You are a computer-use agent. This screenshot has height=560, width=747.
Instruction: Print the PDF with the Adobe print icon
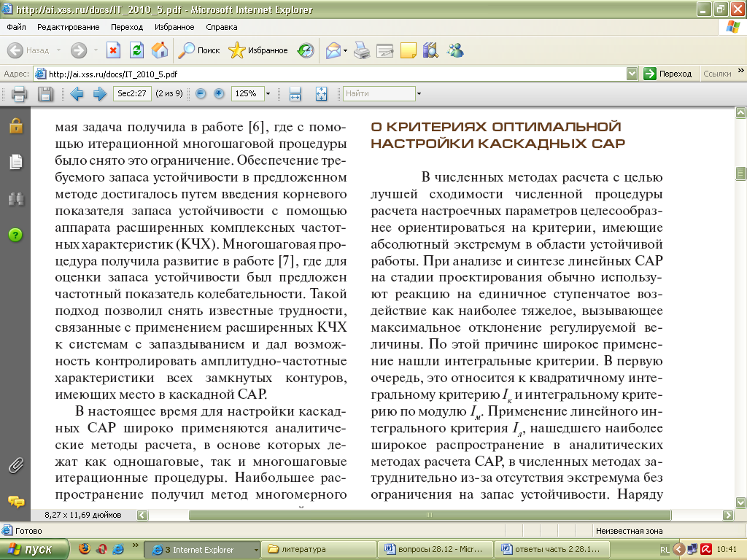tap(19, 94)
